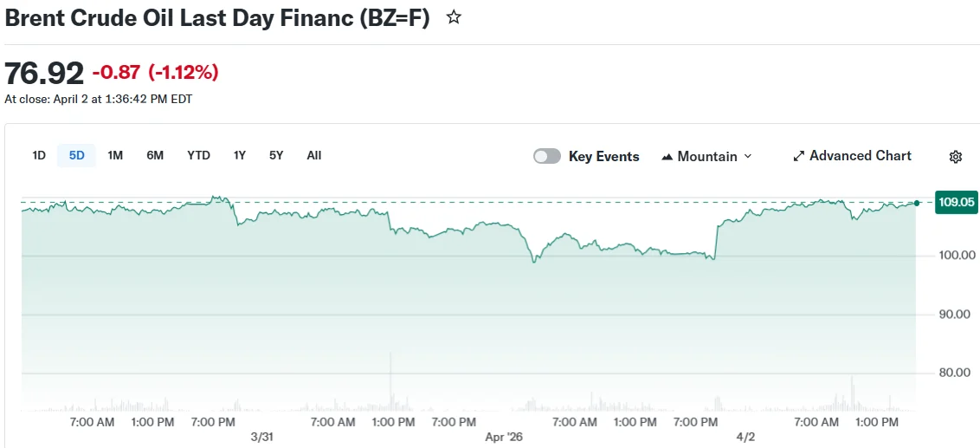Screen dimensions: 980x448
Task: Open the Advanced Chart link
Action: (x=860, y=156)
